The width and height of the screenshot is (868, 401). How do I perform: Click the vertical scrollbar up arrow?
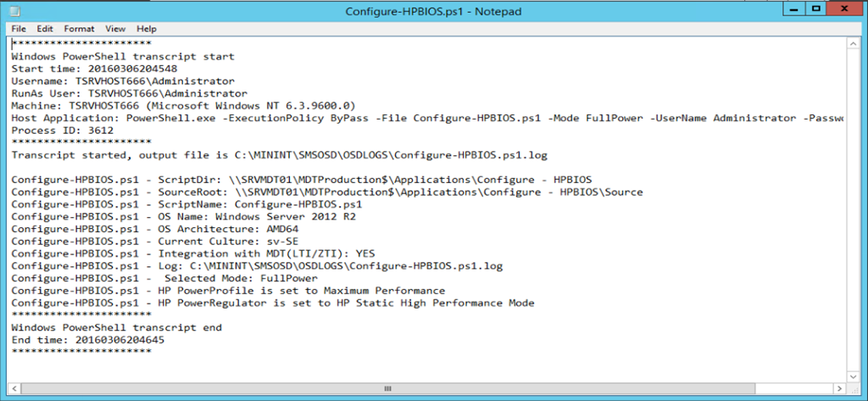[x=854, y=42]
